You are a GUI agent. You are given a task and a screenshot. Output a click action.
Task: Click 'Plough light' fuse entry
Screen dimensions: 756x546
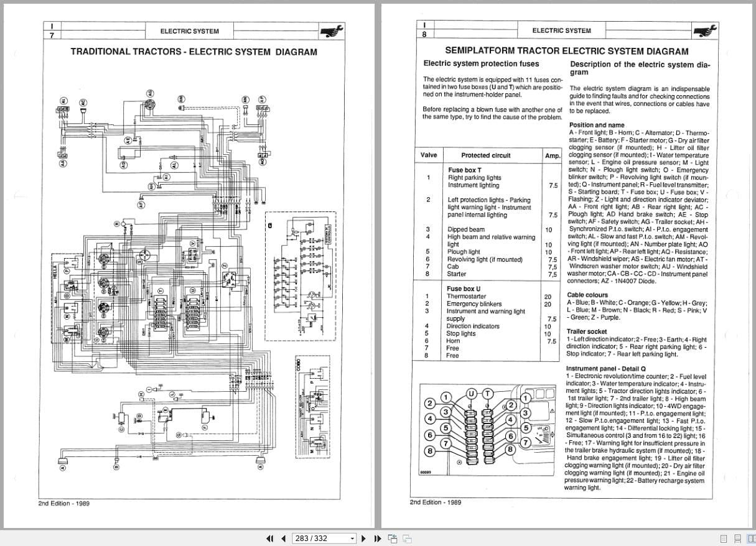464,252
